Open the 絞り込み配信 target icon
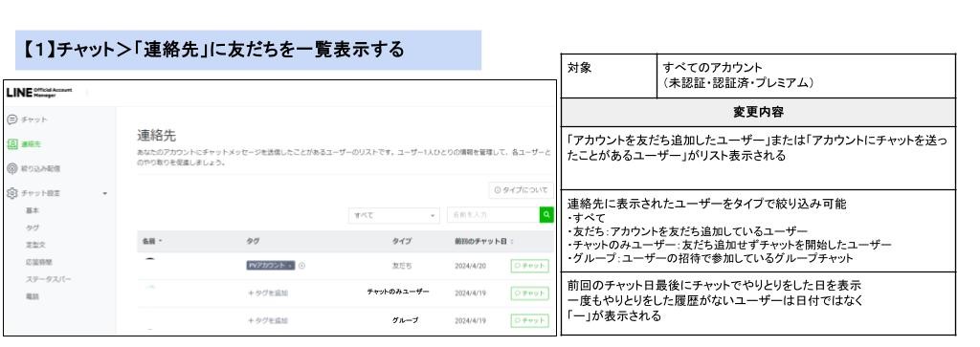Image resolution: width=980 pixels, height=347 pixels. (11, 168)
